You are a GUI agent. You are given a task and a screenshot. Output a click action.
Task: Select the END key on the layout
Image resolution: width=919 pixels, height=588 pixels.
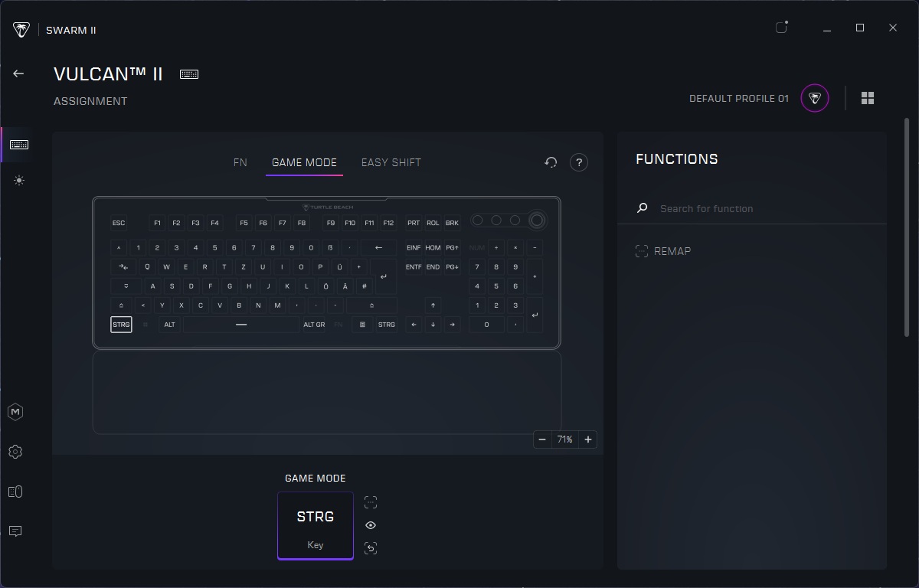click(x=433, y=266)
